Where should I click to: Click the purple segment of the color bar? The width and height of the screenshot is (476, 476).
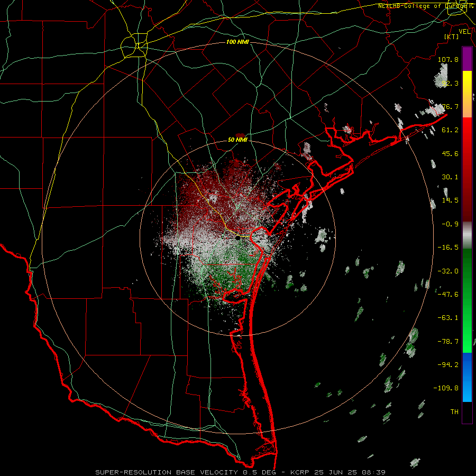(x=467, y=59)
